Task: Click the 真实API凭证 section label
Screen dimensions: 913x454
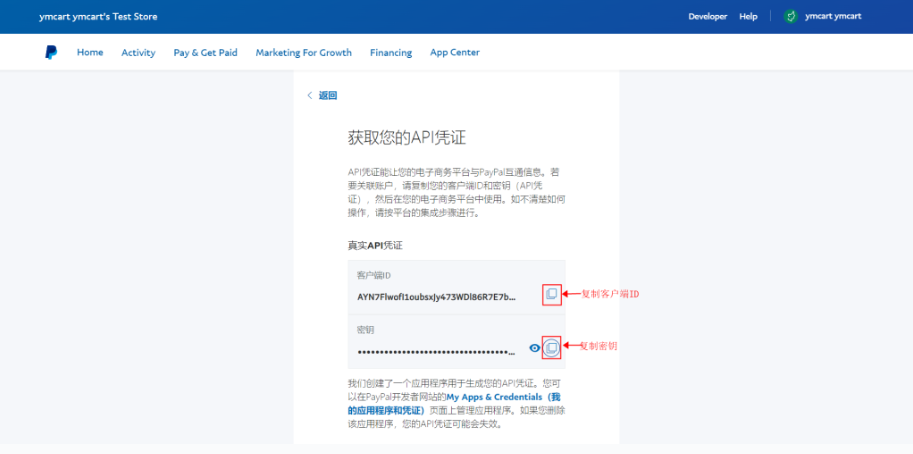Action: click(x=376, y=246)
